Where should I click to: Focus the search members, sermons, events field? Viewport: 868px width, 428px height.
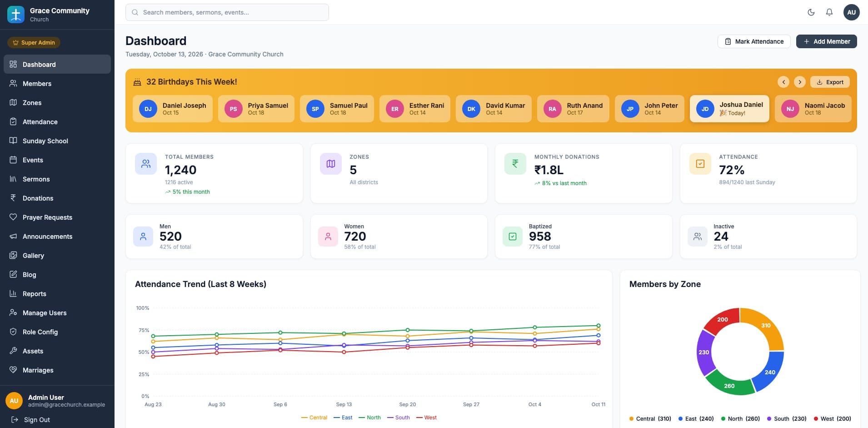pos(227,12)
